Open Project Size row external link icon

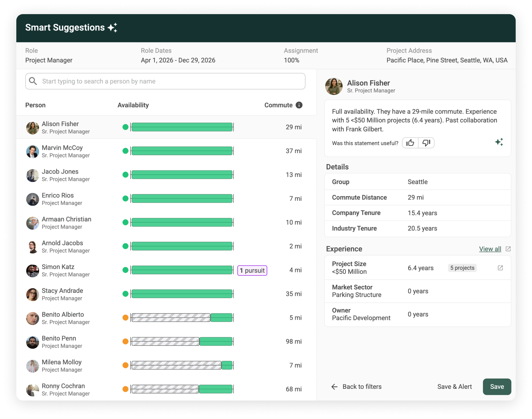pyautogui.click(x=500, y=268)
